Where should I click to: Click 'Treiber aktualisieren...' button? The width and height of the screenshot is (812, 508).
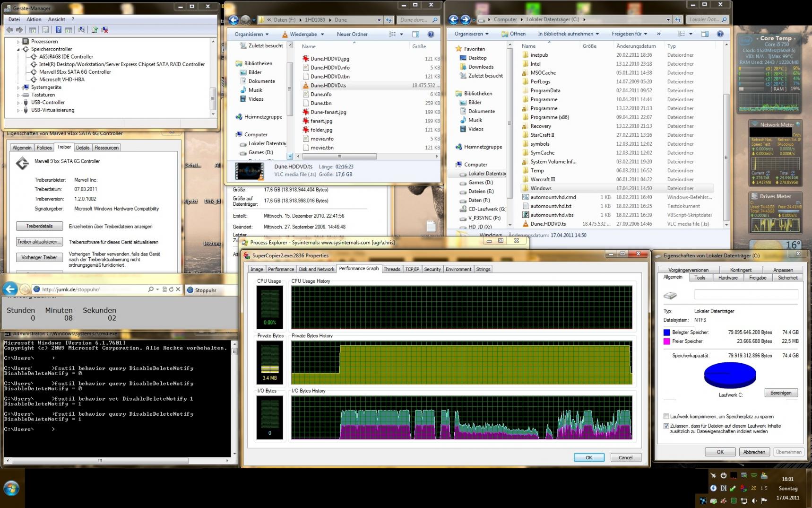click(39, 242)
